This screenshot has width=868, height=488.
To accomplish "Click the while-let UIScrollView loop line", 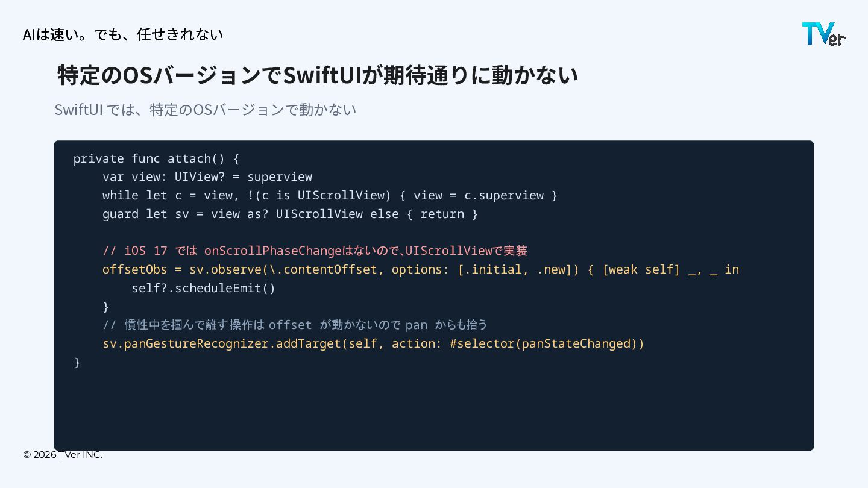I will point(330,195).
